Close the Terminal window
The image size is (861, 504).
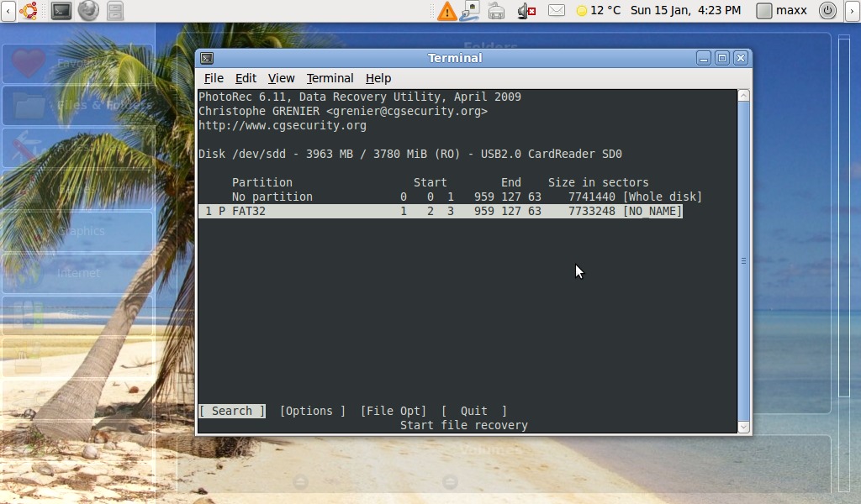[741, 58]
